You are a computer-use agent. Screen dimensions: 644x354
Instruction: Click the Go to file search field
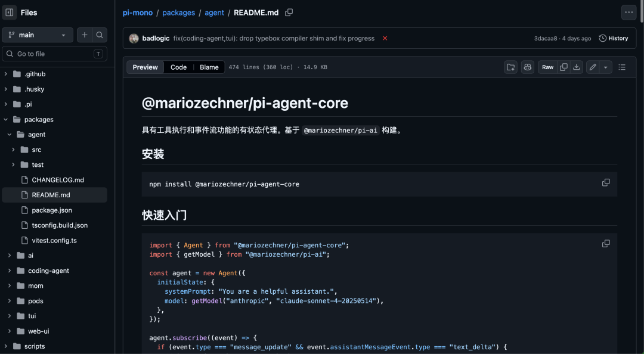click(x=54, y=54)
